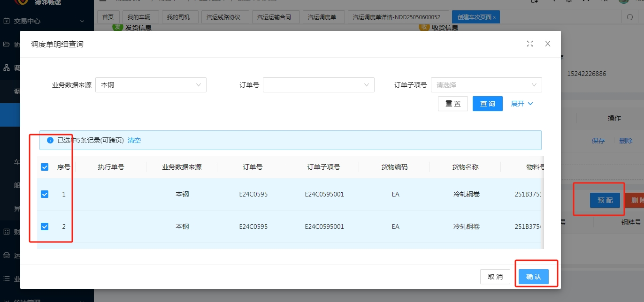Viewport: 644px width, 302px height.
Task: Click the 冷轧钢卷 cell in row 1
Action: (x=467, y=194)
